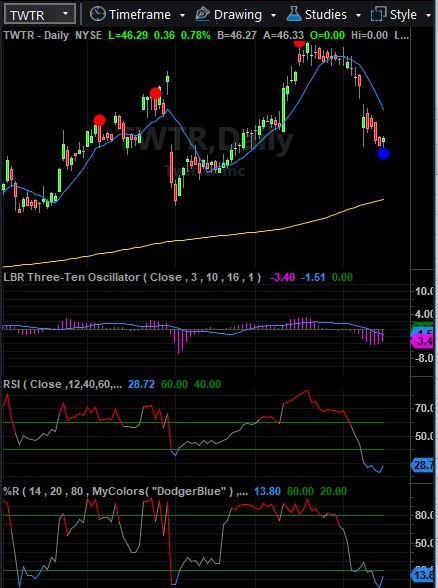The image size is (438, 588).
Task: Click the 40.00 RSI lower level value
Action: (207, 384)
